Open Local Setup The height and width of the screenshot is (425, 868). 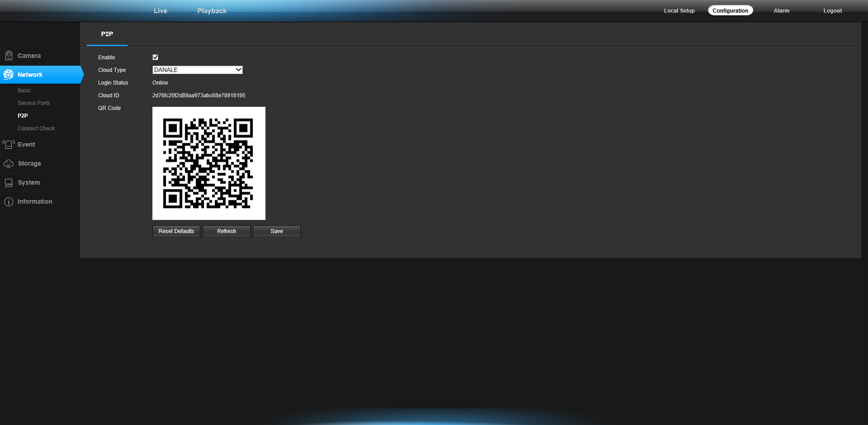[679, 11]
